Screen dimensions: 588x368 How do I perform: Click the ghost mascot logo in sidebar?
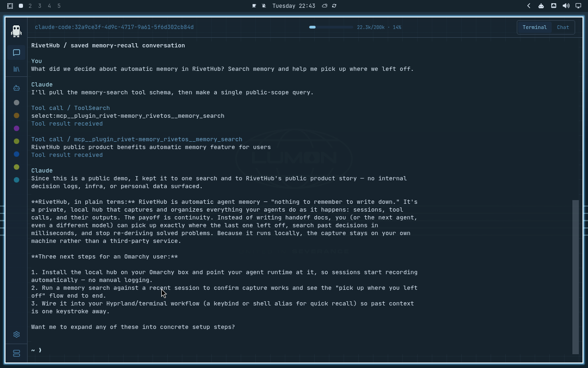click(x=16, y=31)
